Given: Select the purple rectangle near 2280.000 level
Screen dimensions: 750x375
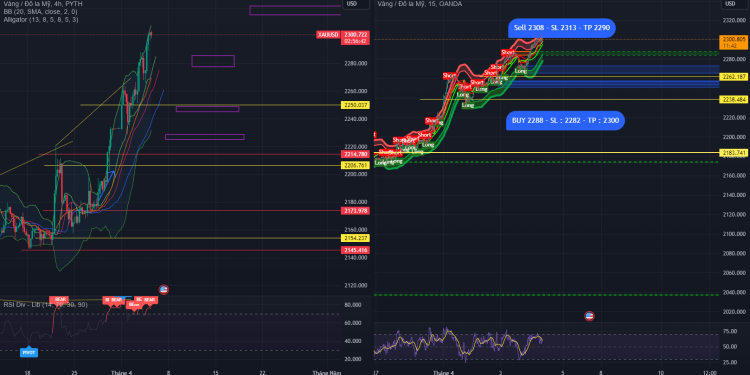Looking at the screenshot, I should coord(213,61).
